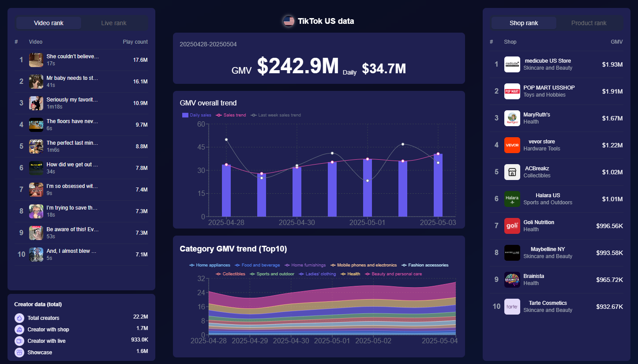Toggle Daily sales legend in GMV trend
This screenshot has height=364, width=638.
point(197,115)
